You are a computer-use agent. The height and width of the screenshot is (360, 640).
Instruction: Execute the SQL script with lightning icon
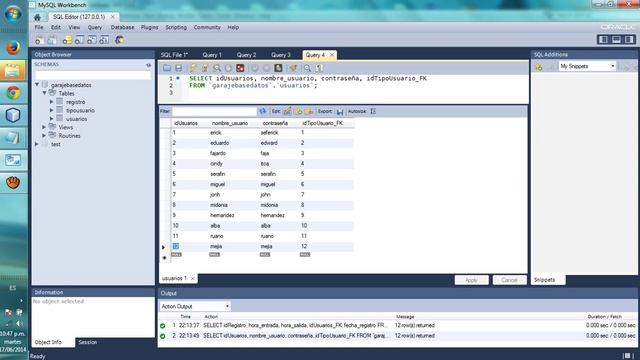point(193,68)
